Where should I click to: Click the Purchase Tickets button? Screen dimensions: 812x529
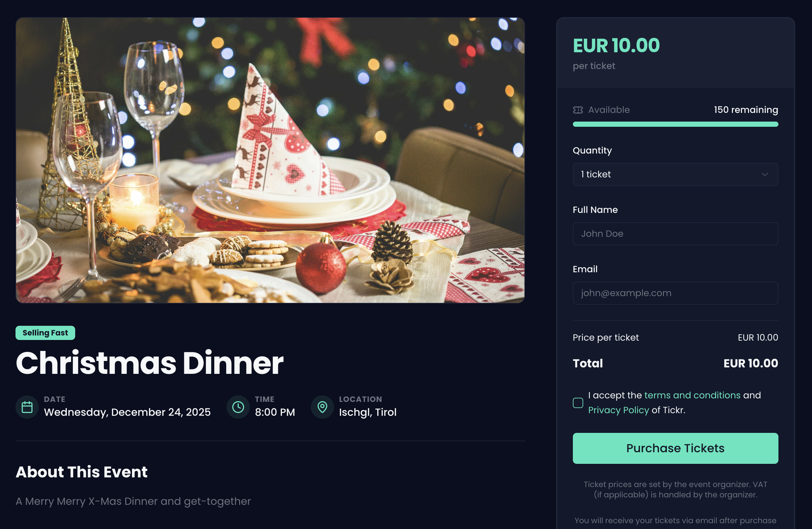point(675,448)
